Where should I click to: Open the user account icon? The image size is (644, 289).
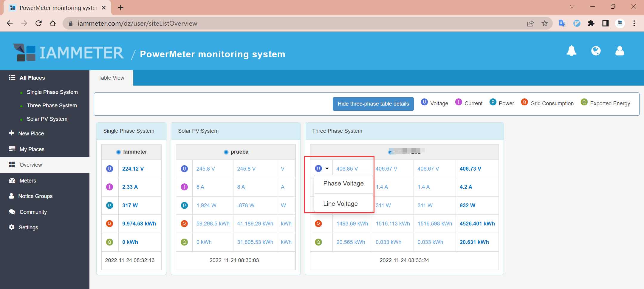click(x=620, y=51)
